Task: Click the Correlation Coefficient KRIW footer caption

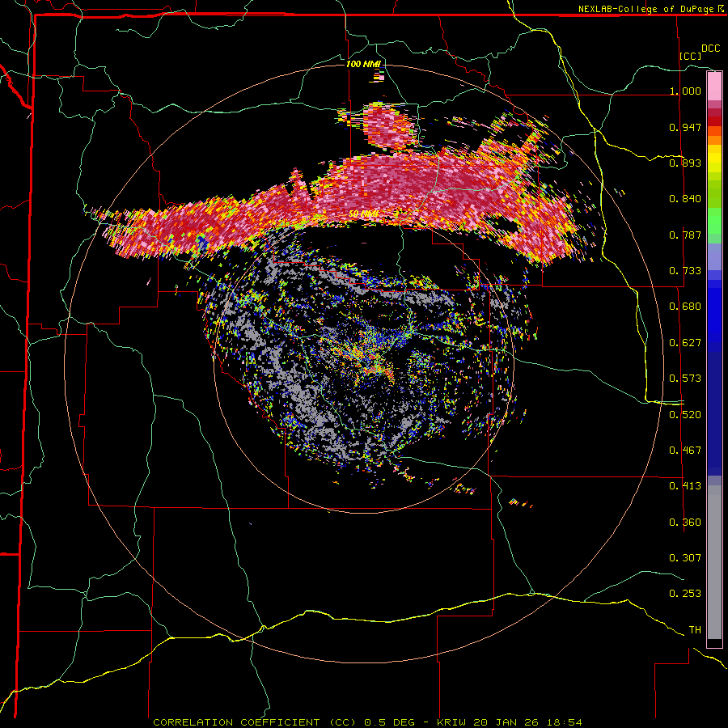Action: (367, 722)
